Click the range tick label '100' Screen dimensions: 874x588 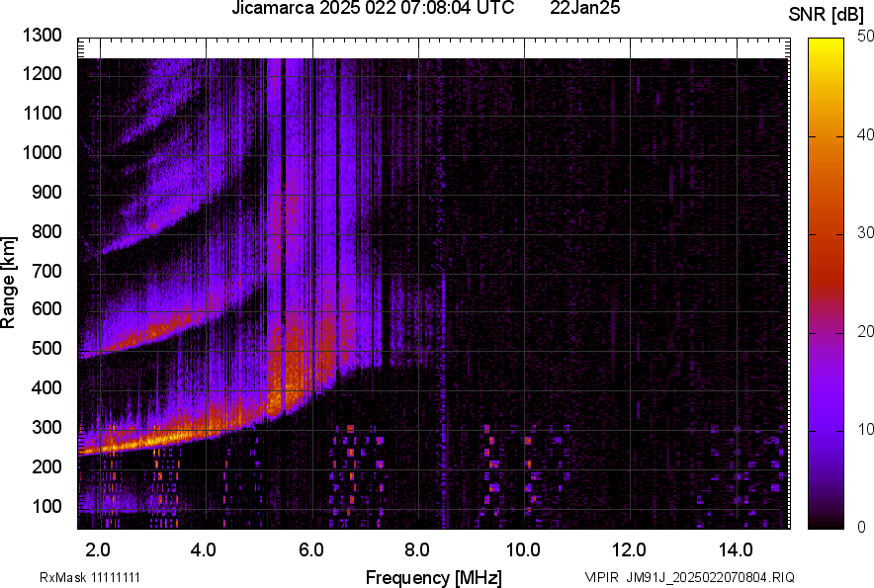46,506
